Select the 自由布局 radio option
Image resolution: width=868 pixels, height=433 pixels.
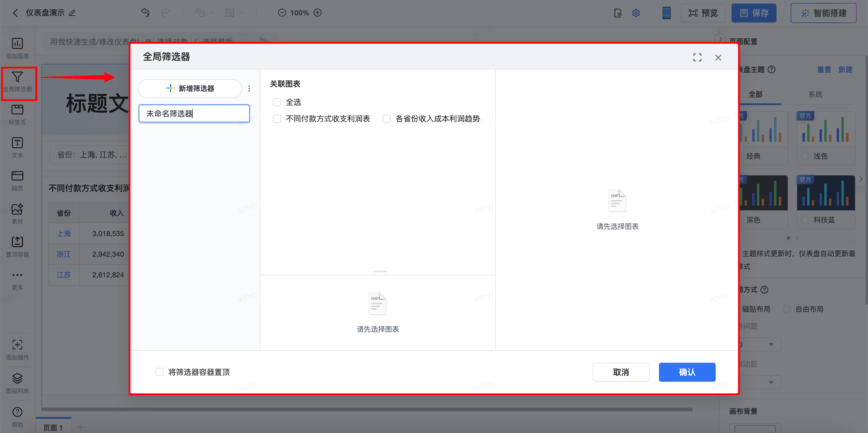786,309
